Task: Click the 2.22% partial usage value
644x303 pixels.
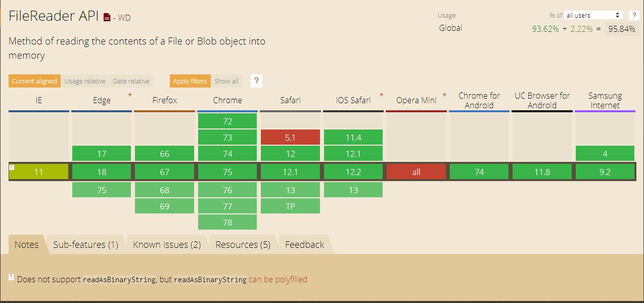Action: coord(581,29)
